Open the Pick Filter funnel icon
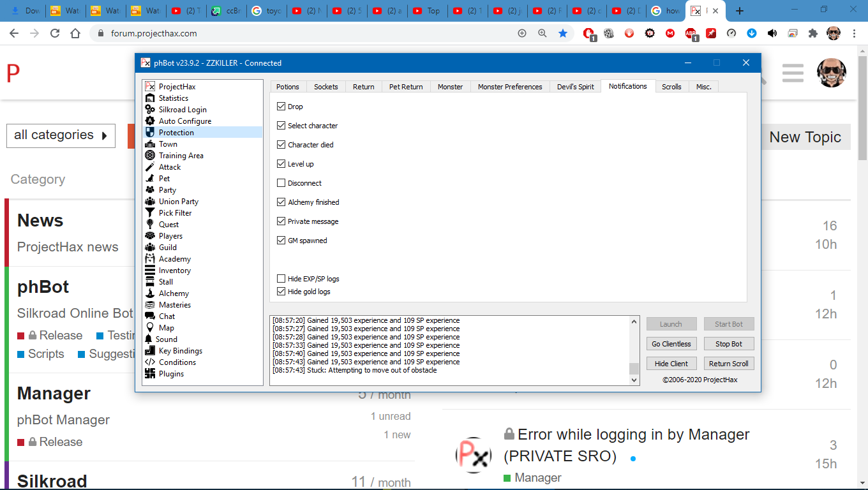The height and width of the screenshot is (490, 868). click(150, 213)
